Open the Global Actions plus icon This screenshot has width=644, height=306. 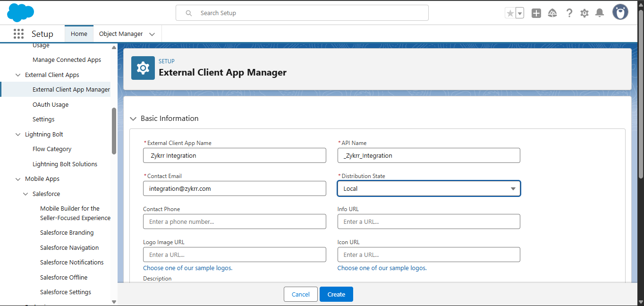[x=536, y=13]
